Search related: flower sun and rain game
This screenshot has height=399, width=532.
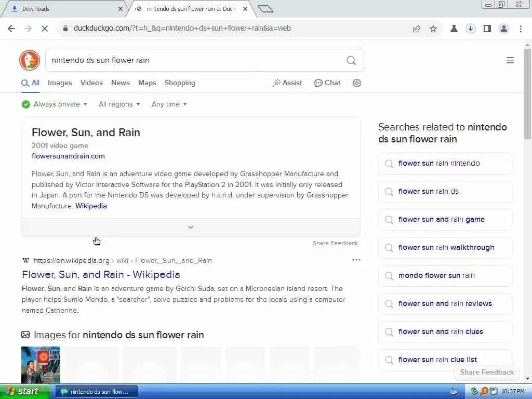445,220
